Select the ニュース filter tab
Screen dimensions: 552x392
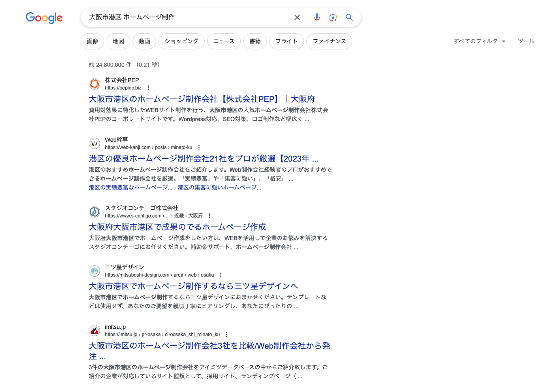pyautogui.click(x=224, y=41)
